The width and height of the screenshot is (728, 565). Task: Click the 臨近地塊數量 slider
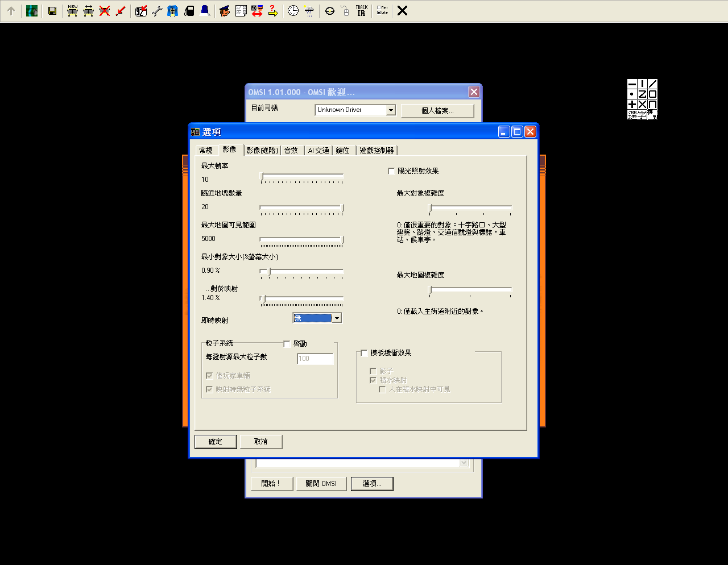[301, 209]
